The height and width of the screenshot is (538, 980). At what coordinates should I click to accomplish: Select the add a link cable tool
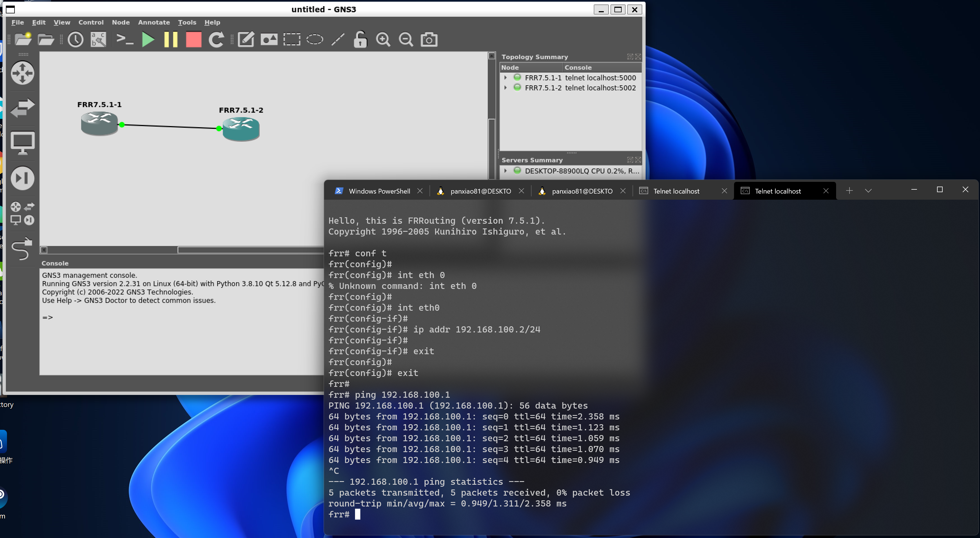[x=22, y=249]
